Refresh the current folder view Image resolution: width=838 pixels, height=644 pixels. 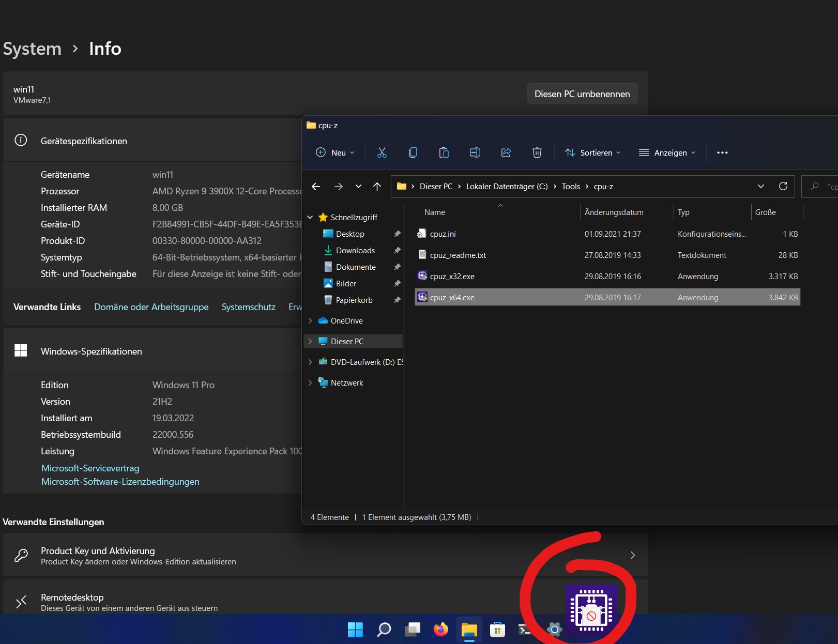pyautogui.click(x=783, y=186)
